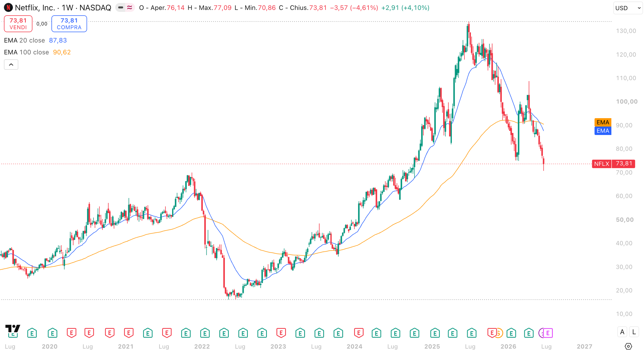Open the red earnings marker for July 2020
Image resolution: width=644 pixels, height=353 pixels.
click(x=89, y=333)
